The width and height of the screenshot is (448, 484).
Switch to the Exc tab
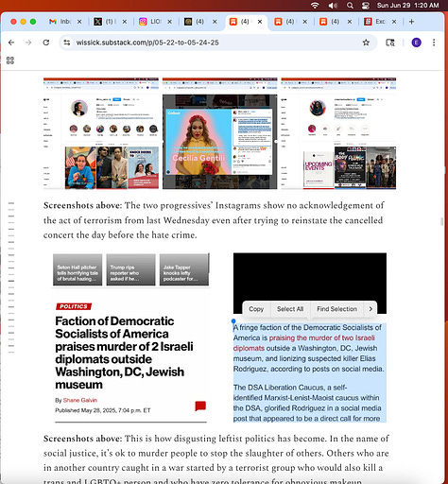[x=375, y=22]
